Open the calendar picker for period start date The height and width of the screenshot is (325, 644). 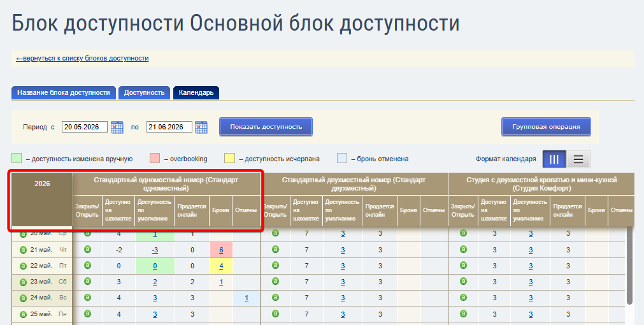[x=117, y=127]
